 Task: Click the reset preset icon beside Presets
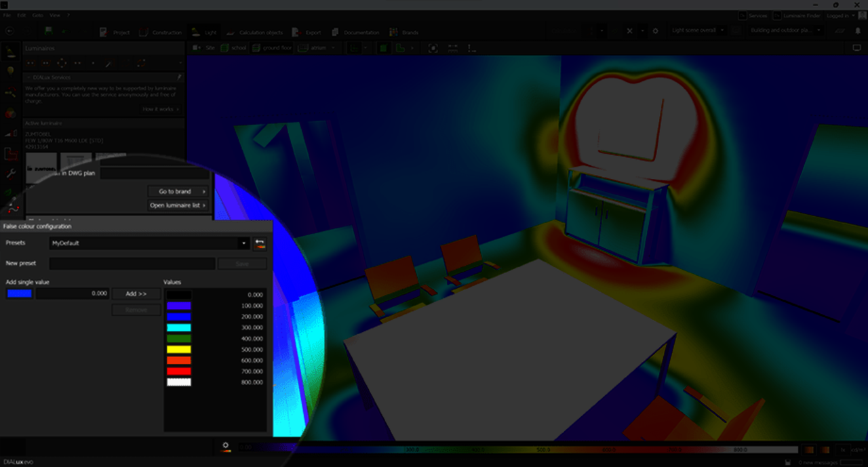(260, 243)
